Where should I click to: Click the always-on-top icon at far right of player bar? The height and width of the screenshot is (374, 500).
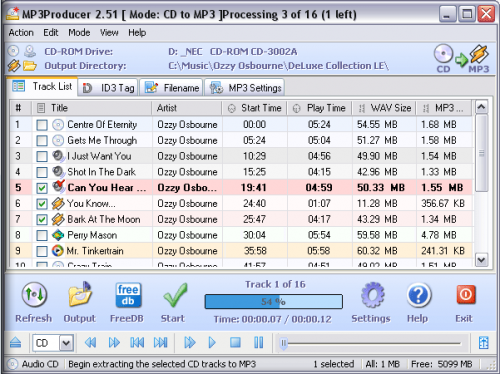[x=484, y=343]
